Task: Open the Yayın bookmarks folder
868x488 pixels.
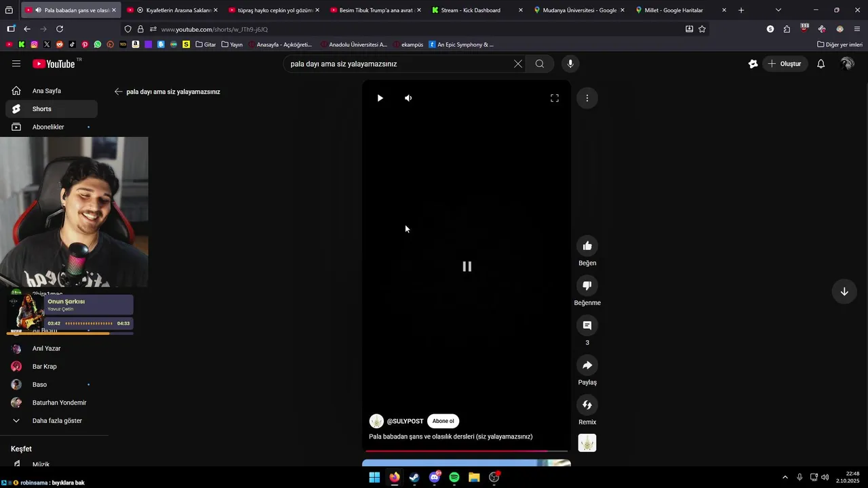Action: [232, 45]
